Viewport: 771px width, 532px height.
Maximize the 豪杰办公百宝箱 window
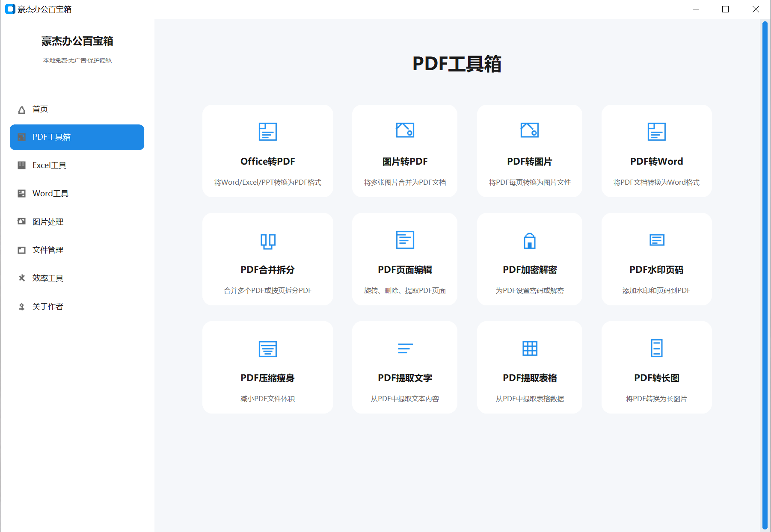tap(725, 9)
